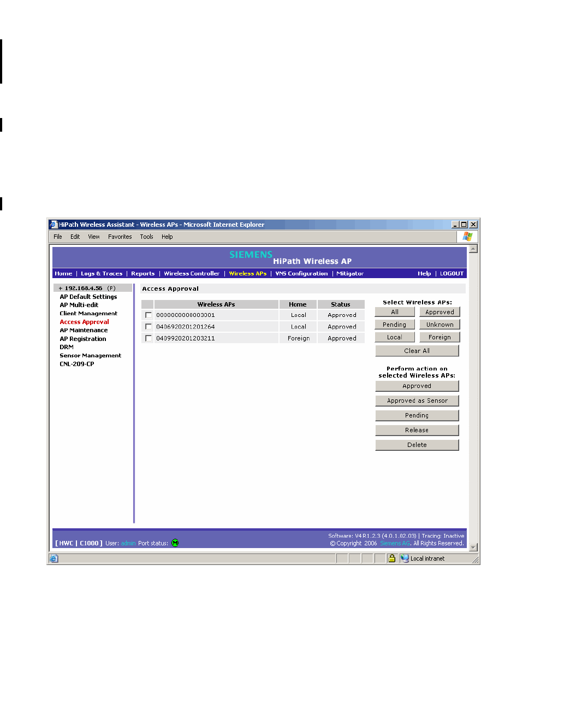
Task: Click the Home column header
Action: tap(298, 304)
